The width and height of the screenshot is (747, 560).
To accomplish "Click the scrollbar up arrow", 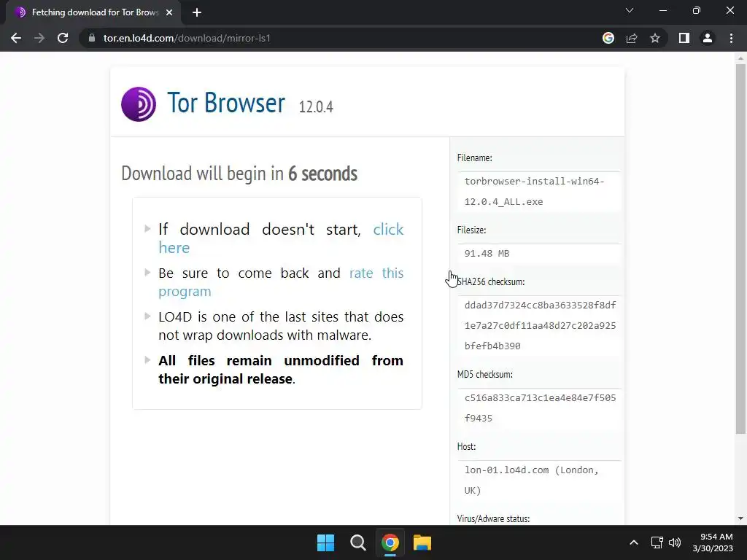I will (740, 58).
